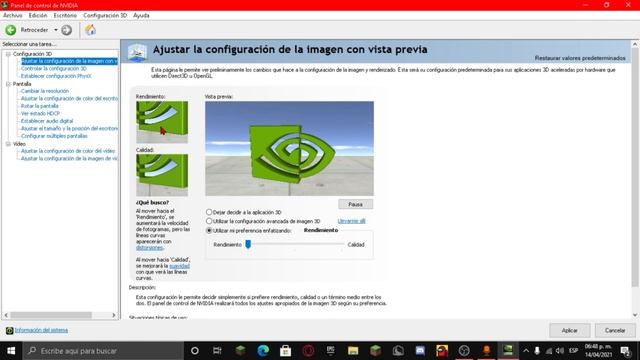Click the distorsiones link

click(x=149, y=247)
